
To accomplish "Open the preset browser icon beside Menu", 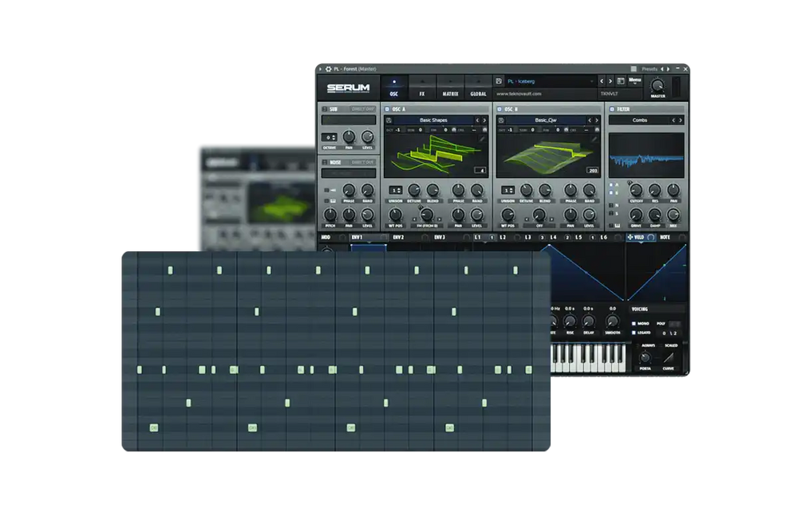I will click(621, 81).
